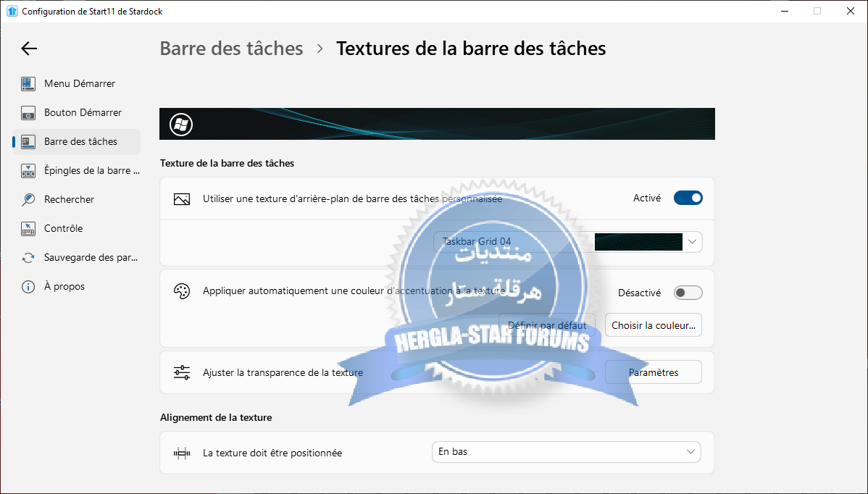The height and width of the screenshot is (494, 868).
Task: Click Choisir la couleur button
Action: (x=654, y=325)
